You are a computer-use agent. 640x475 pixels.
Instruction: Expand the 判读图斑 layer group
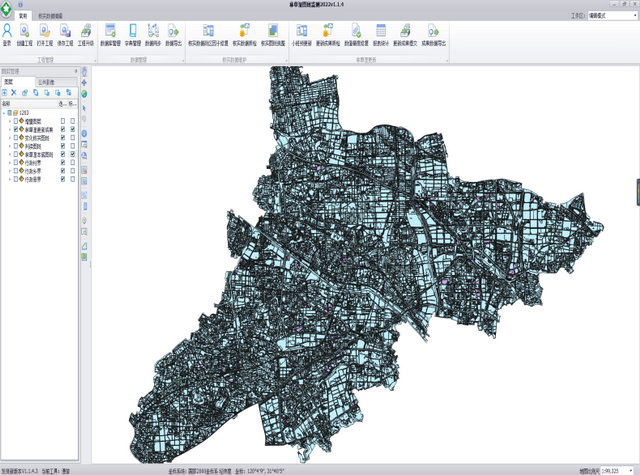pyautogui.click(x=10, y=146)
